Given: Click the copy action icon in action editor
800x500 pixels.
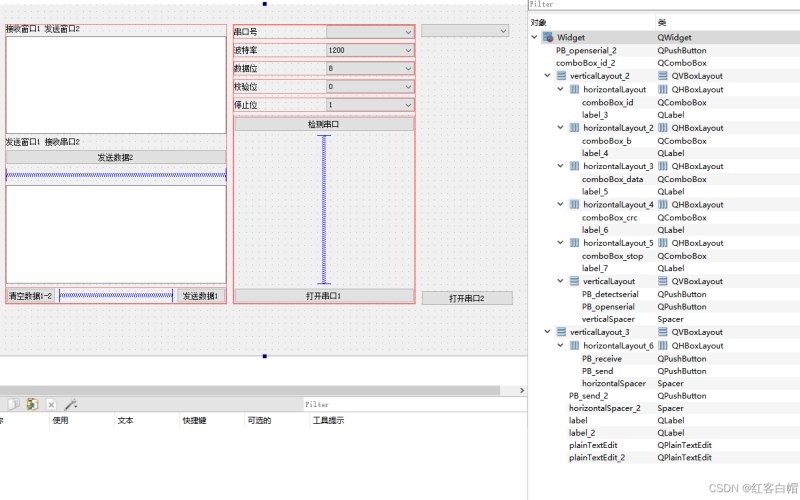Looking at the screenshot, I should pos(14,405).
